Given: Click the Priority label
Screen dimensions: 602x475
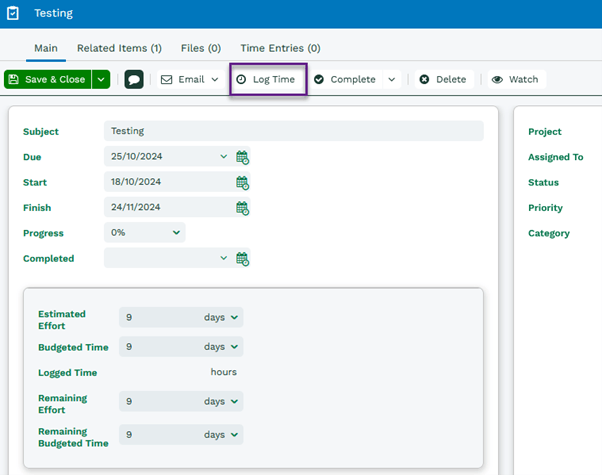Looking at the screenshot, I should (x=545, y=208).
